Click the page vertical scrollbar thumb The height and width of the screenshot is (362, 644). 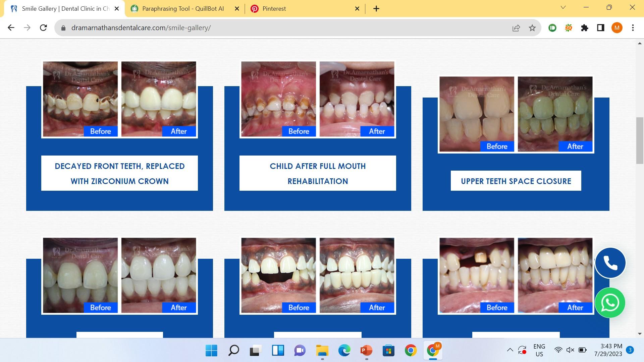[639, 141]
